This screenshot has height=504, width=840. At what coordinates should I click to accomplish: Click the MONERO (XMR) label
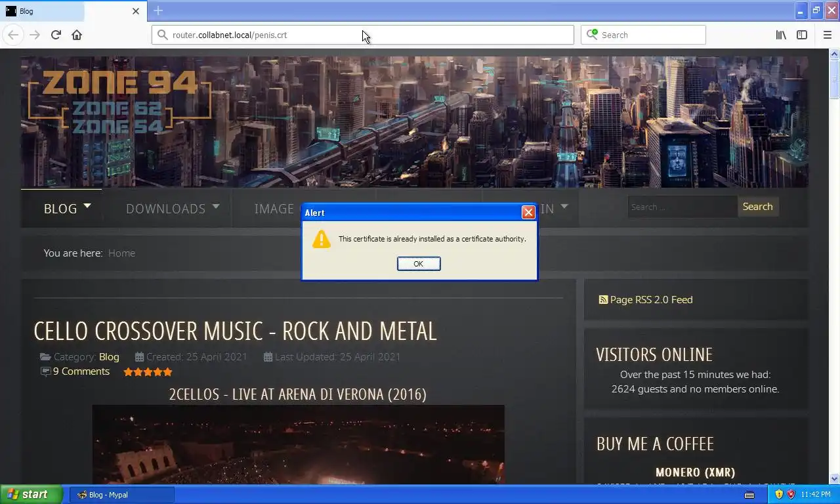click(696, 472)
